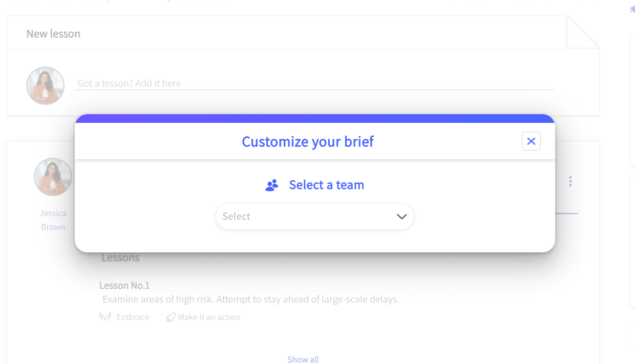Viewport: 635px width, 364px height.
Task: Click the Customize your brief title
Action: (x=308, y=141)
